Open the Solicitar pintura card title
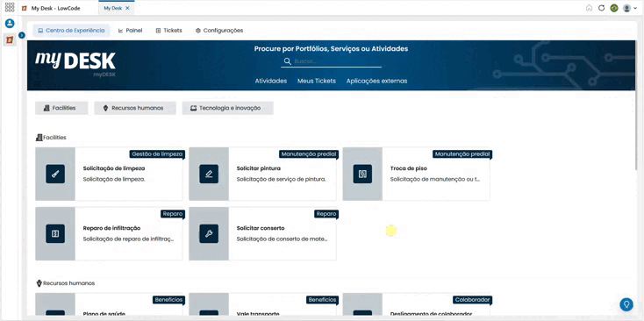The image size is (644, 321). click(258, 168)
